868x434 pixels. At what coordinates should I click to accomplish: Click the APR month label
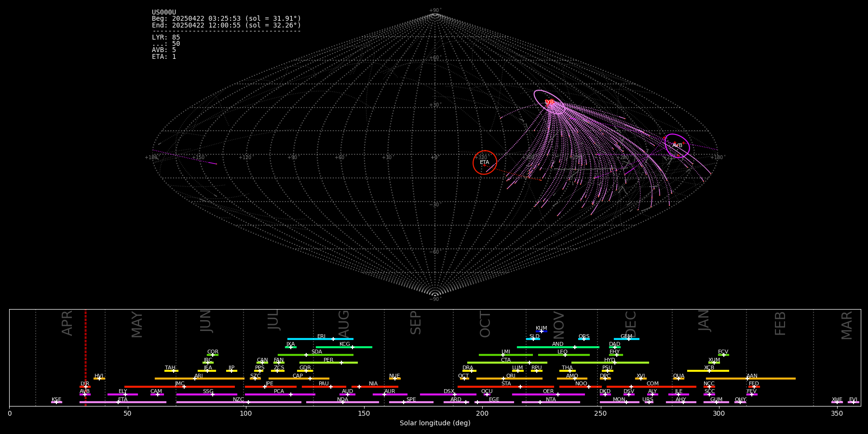[67, 323]
